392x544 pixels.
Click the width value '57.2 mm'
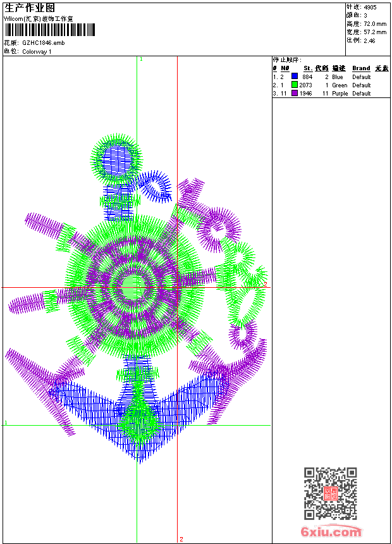[375, 32]
